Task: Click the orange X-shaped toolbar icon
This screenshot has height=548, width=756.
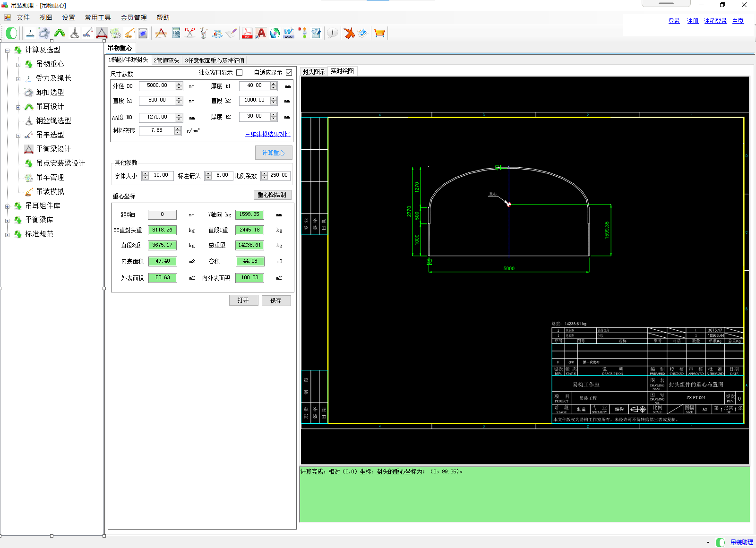Action: pyautogui.click(x=349, y=33)
